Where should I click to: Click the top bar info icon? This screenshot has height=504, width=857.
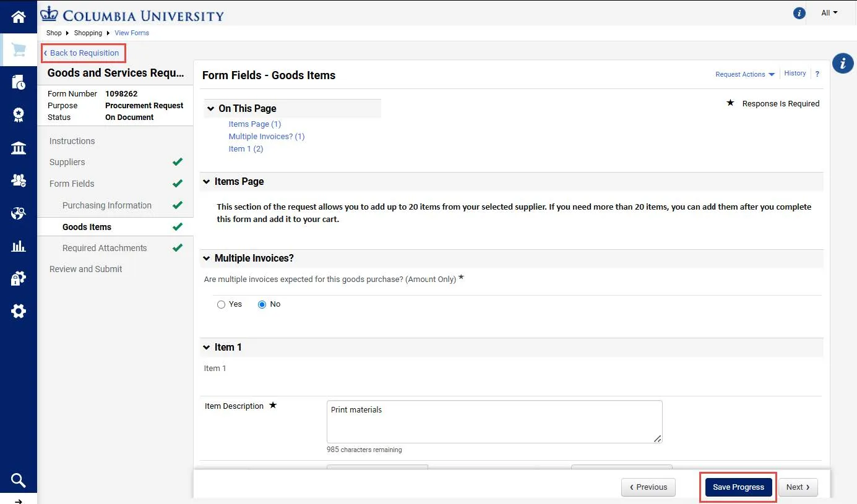[799, 13]
